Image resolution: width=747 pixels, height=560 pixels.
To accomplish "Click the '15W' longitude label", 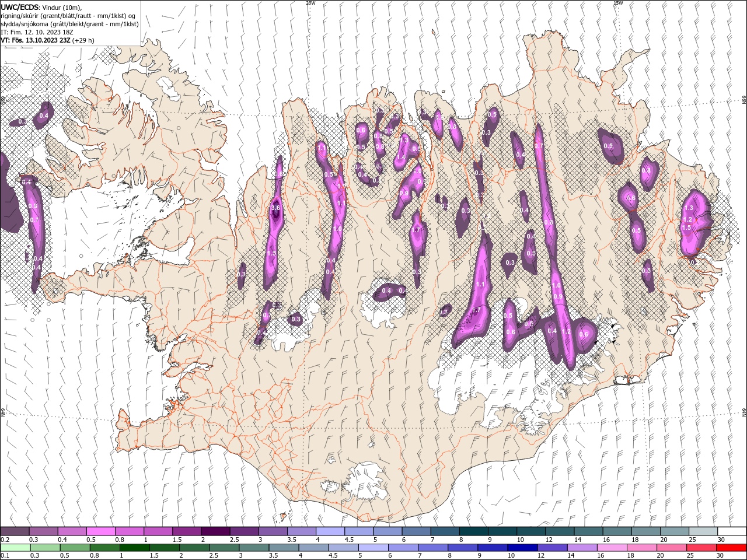I will click(x=618, y=3).
